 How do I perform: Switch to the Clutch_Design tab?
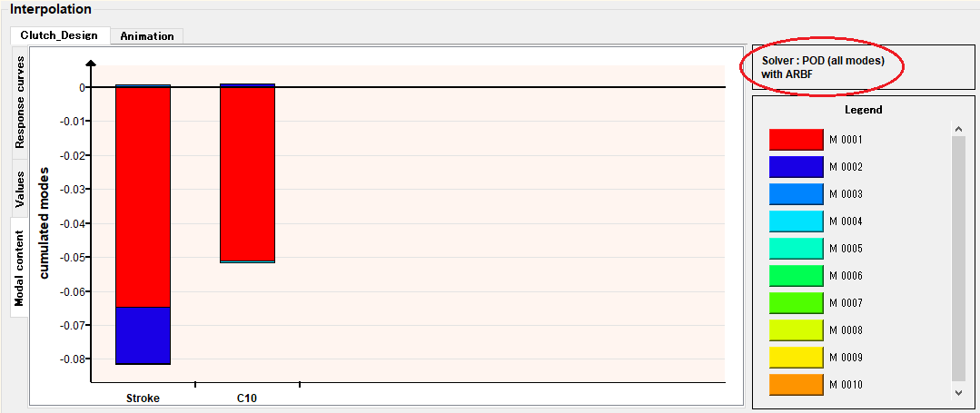coord(59,35)
